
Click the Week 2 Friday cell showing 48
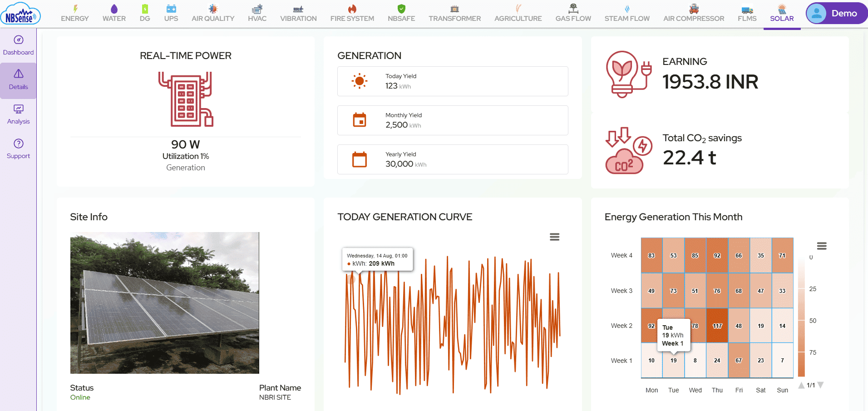(739, 326)
